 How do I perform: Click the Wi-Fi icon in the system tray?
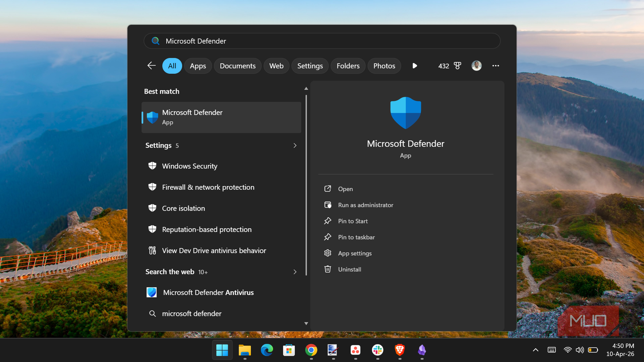(x=567, y=350)
